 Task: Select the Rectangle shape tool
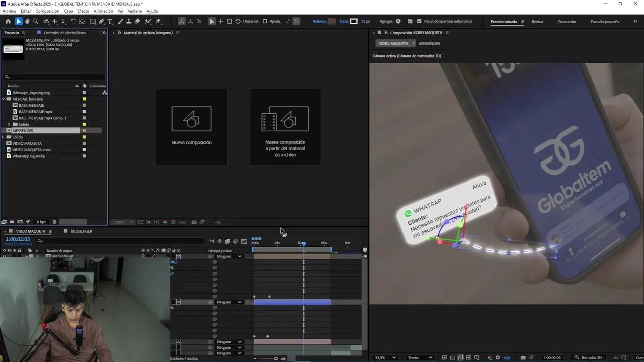pos(93,21)
